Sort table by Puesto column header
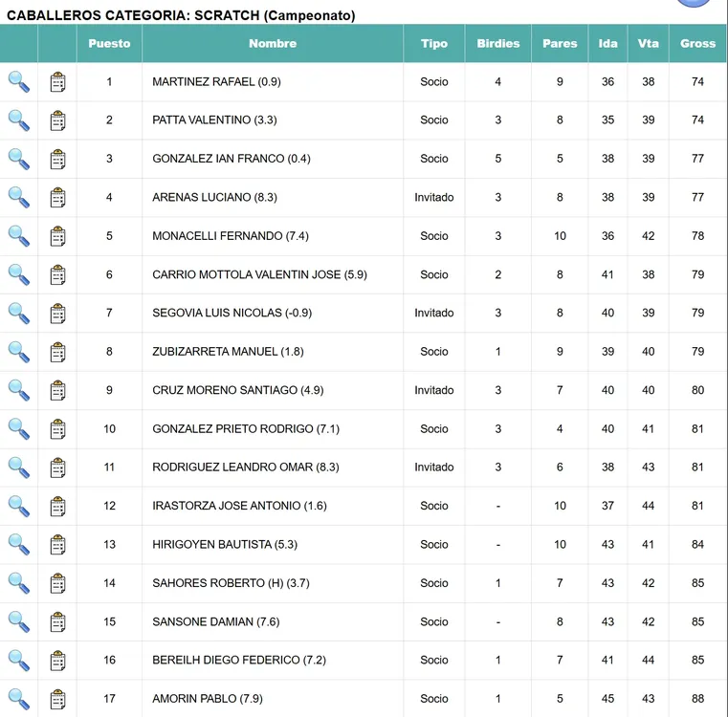 (109, 44)
